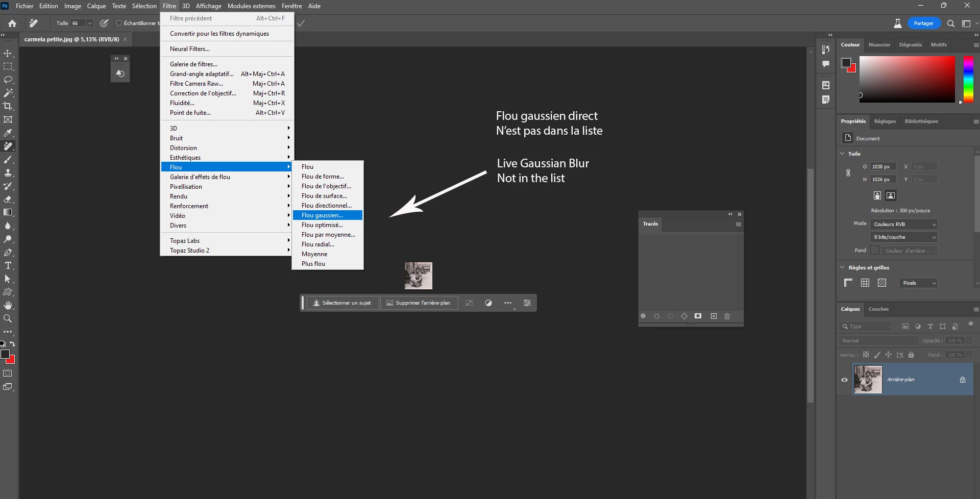Open the contextual bar settings sliders icon

tap(527, 303)
